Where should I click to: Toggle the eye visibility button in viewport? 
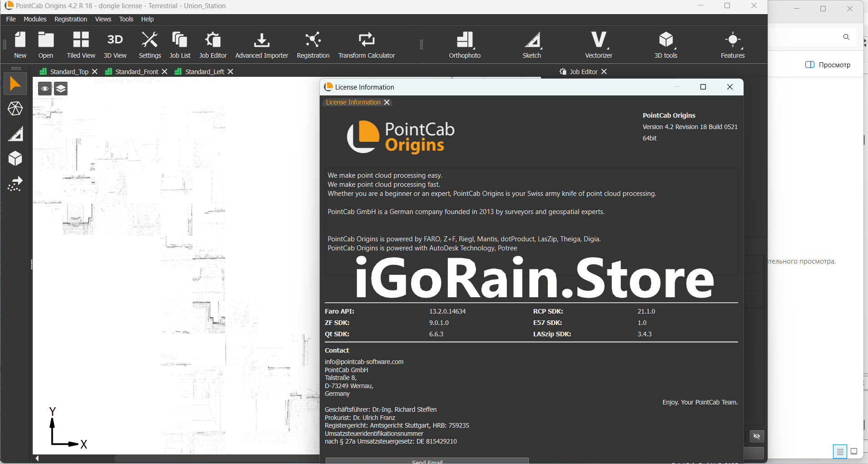tap(45, 89)
